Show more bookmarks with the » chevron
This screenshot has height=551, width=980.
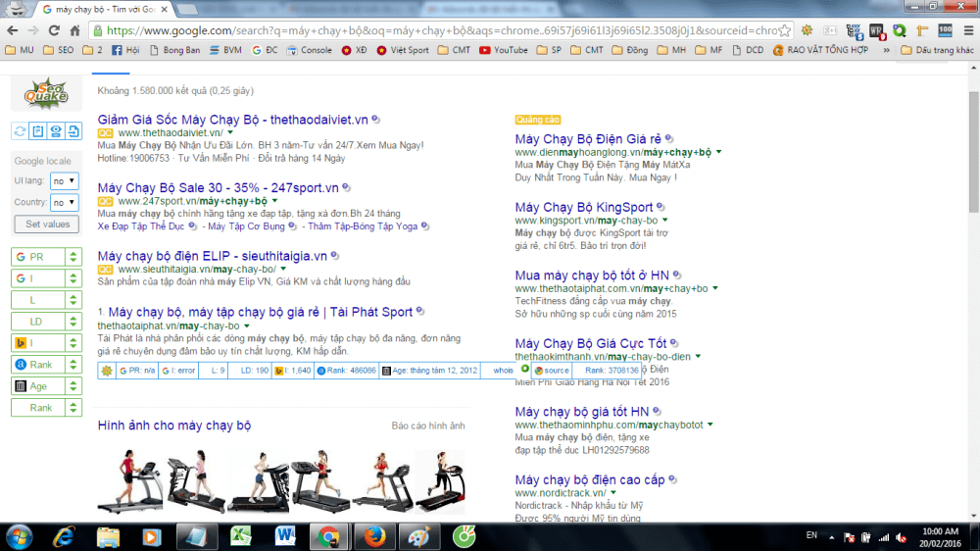(886, 50)
